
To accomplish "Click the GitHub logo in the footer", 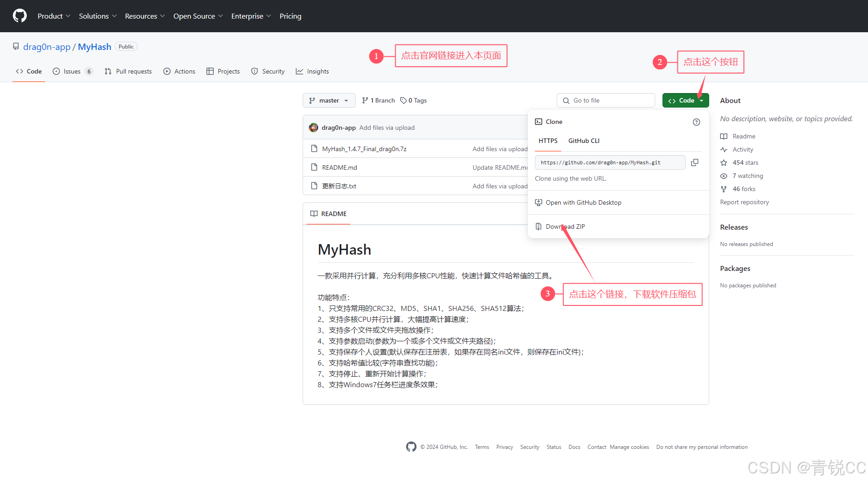I will [411, 447].
